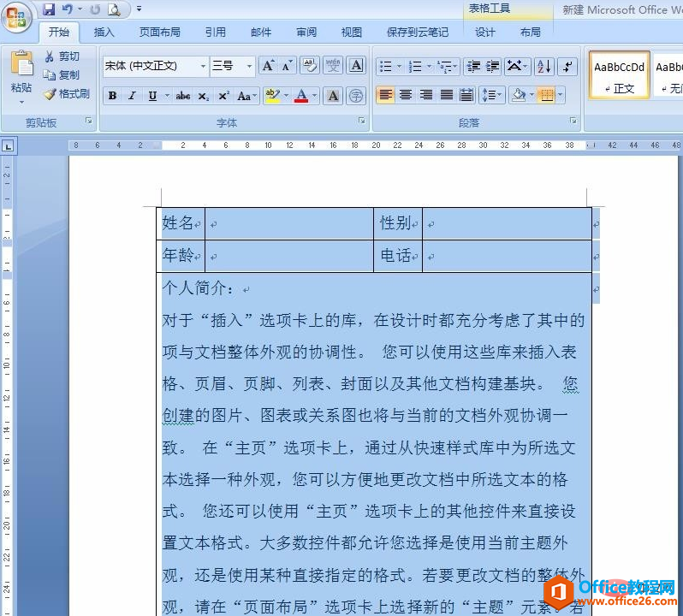Image resolution: width=683 pixels, height=616 pixels.
Task: Click 剪切 to cut selection
Action: [x=62, y=56]
